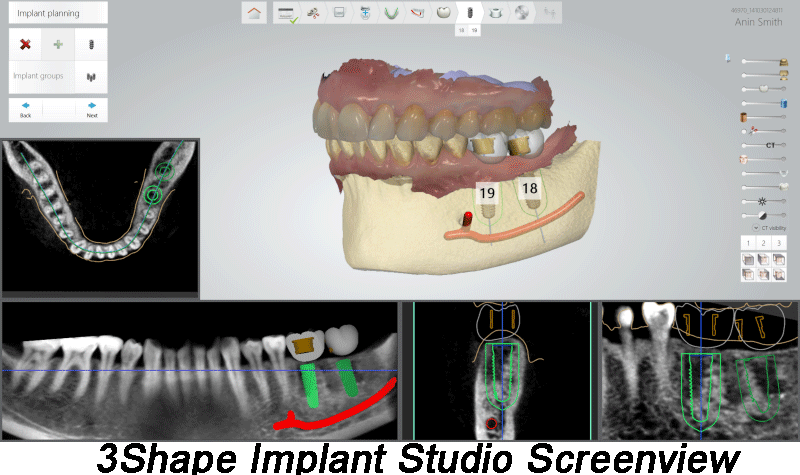Select CT visibility preset 1
This screenshot has height=475, width=800.
pyautogui.click(x=748, y=243)
